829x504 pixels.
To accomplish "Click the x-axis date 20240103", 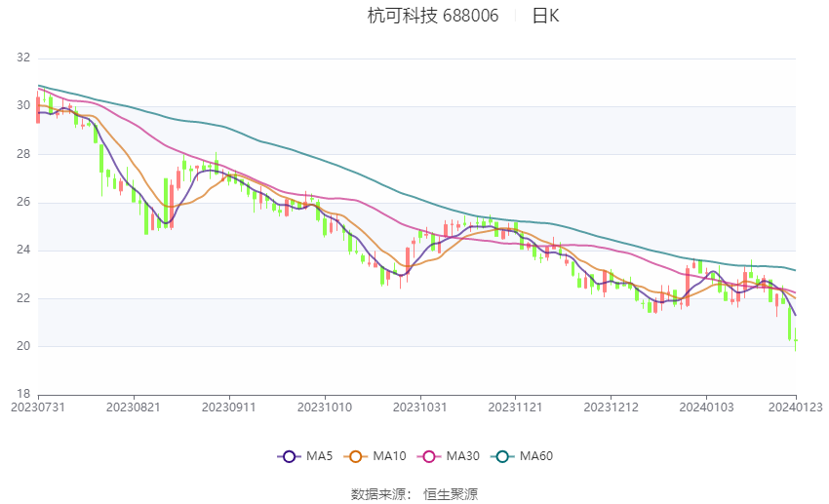I will [x=706, y=407].
